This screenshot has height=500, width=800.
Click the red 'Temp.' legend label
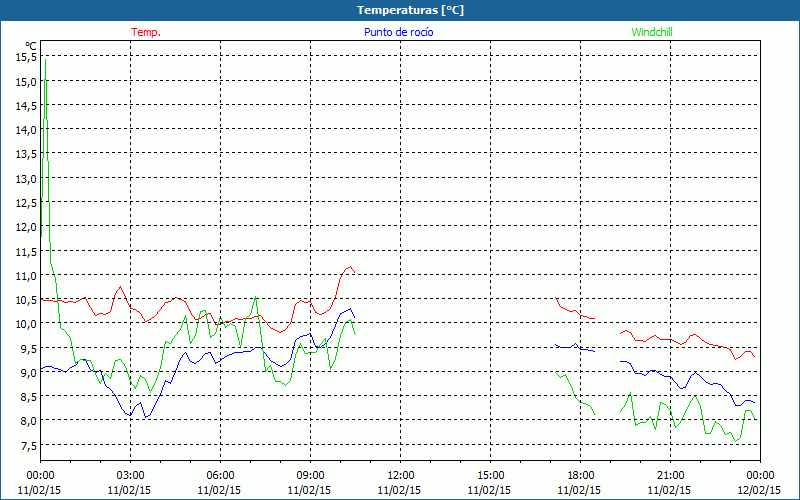point(146,32)
